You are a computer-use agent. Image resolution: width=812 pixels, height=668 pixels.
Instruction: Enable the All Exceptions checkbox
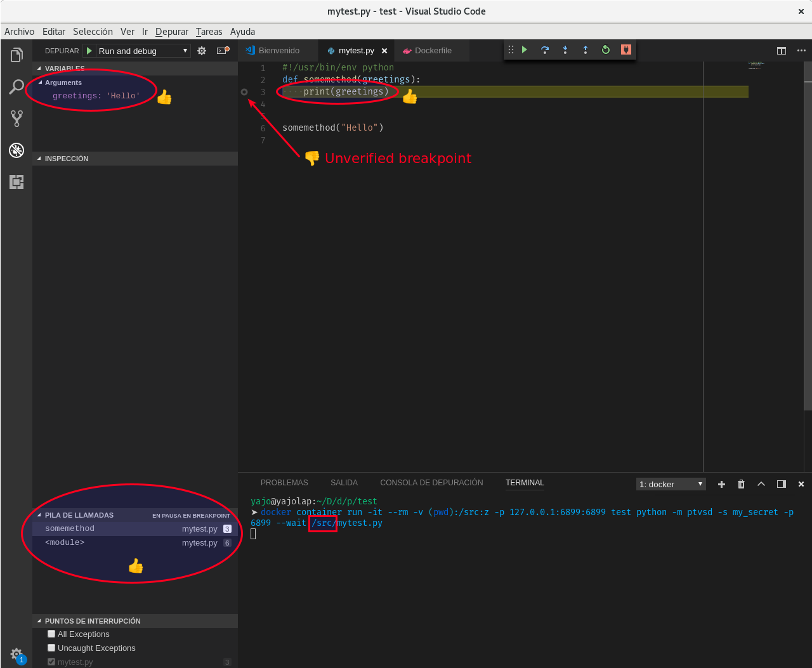(x=51, y=634)
